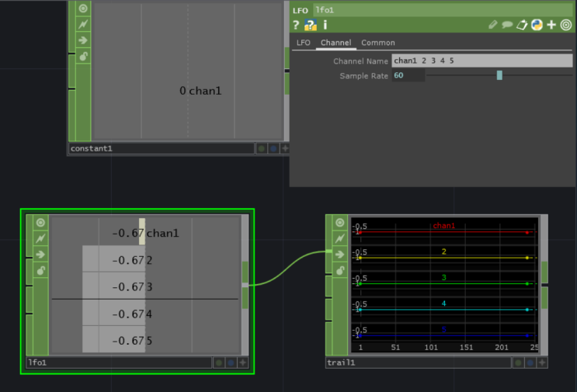Click the target circle icon in parameter header

point(566,25)
